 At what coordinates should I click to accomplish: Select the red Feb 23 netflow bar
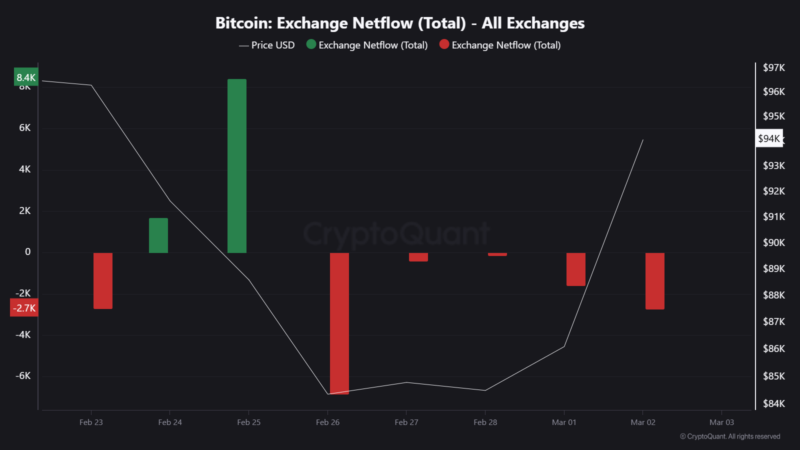point(103,281)
